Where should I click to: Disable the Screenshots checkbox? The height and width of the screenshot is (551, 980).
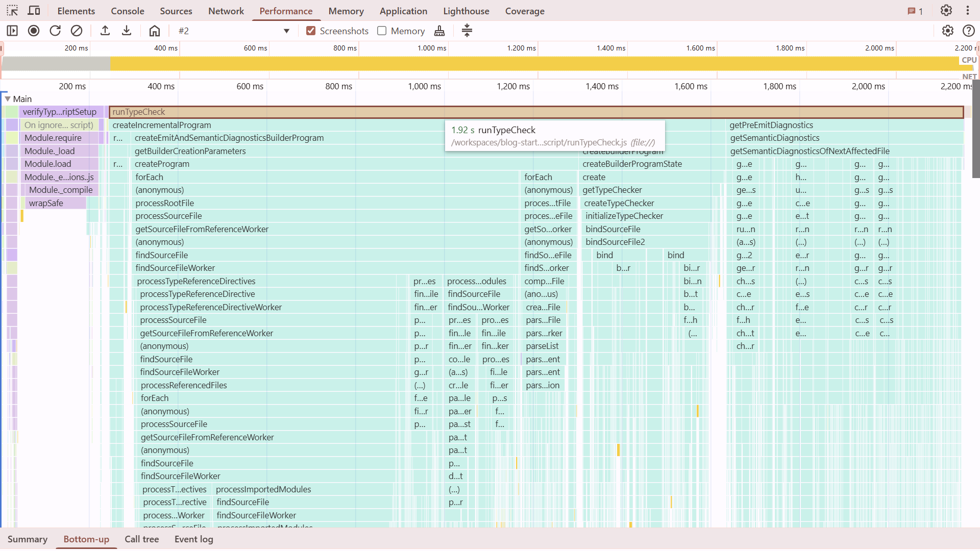311,31
